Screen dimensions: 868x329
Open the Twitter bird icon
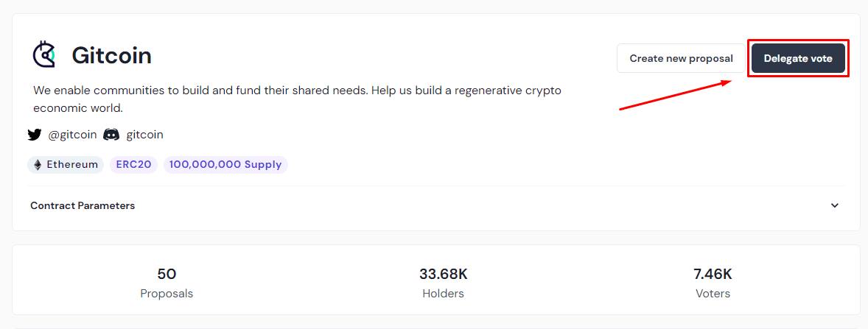click(35, 135)
